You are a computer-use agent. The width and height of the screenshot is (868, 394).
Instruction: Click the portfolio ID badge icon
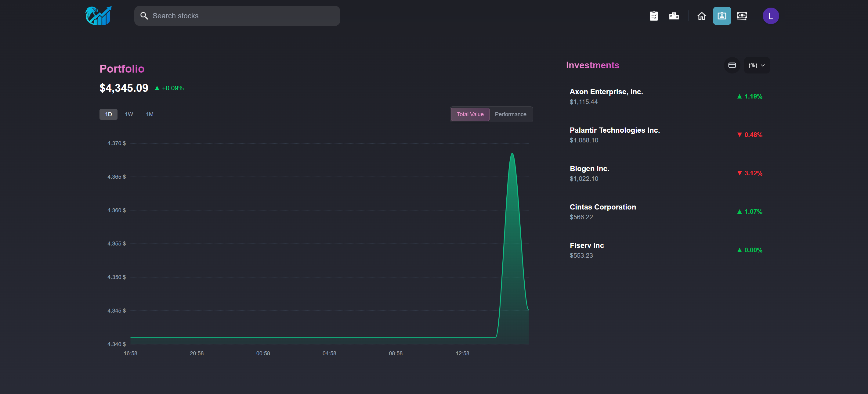point(722,16)
